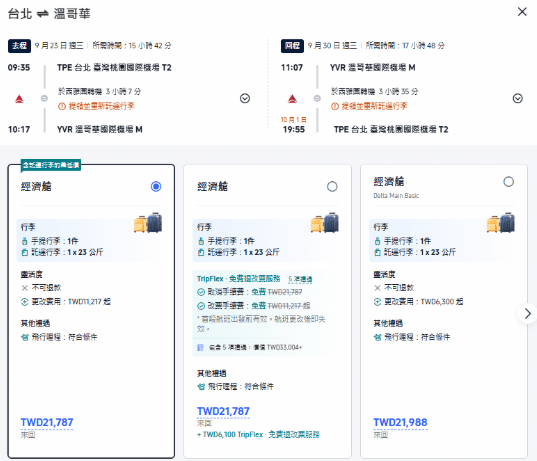Click the luggage illustration in first fare card

pyautogui.click(x=148, y=223)
